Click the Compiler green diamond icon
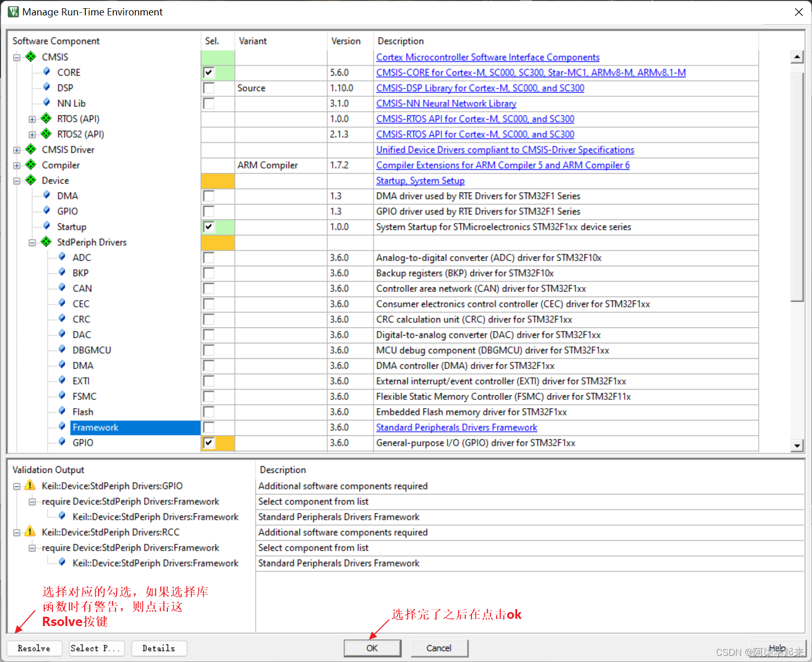 tap(31, 164)
